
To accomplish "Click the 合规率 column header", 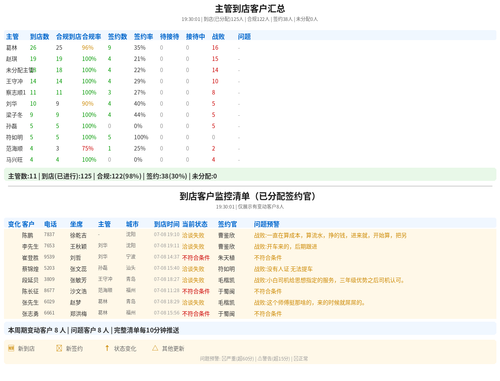I will [x=92, y=37].
